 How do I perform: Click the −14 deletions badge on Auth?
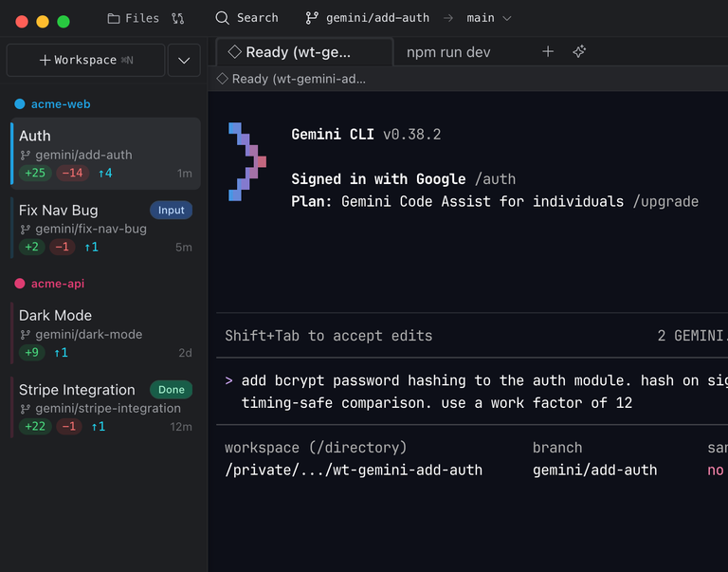(x=72, y=173)
